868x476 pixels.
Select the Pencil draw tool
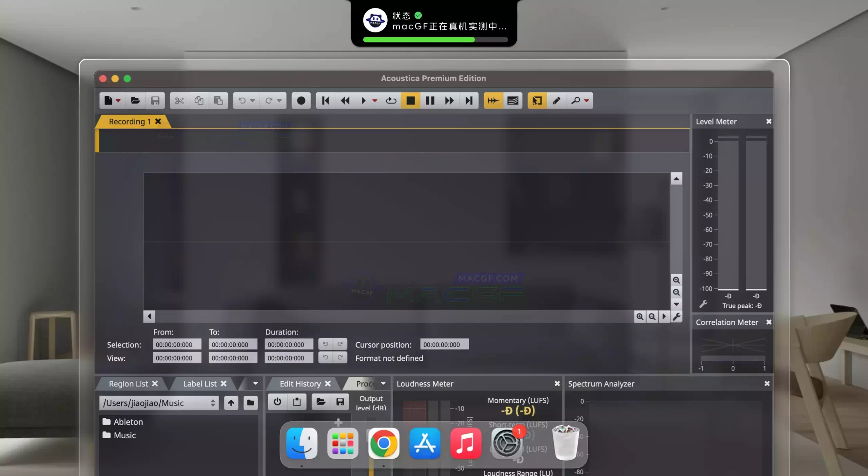coord(556,100)
